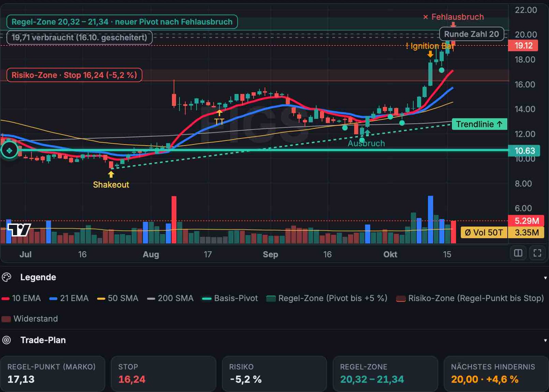Click the TT chart annotation
The image size is (549, 392).
(x=219, y=121)
